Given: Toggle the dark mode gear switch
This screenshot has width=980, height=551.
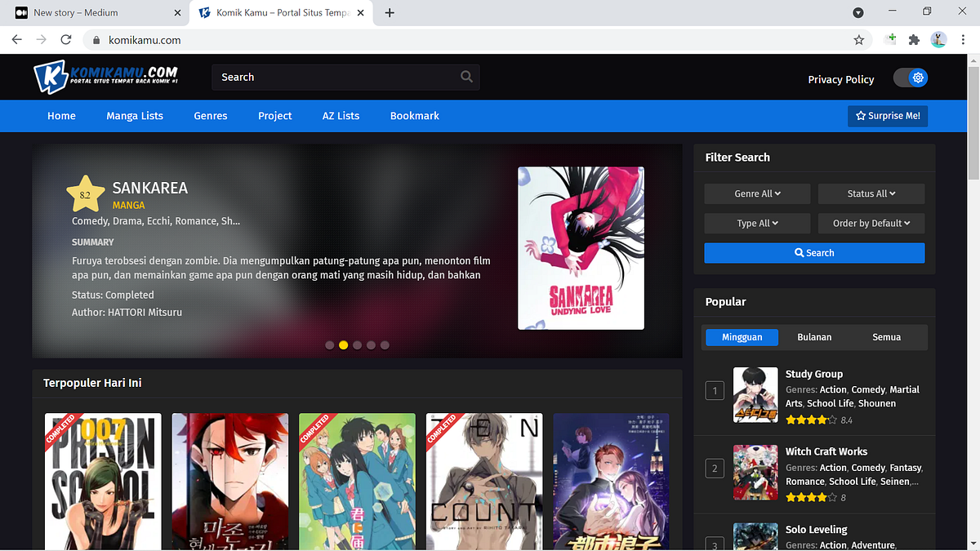Looking at the screenshot, I should (911, 78).
